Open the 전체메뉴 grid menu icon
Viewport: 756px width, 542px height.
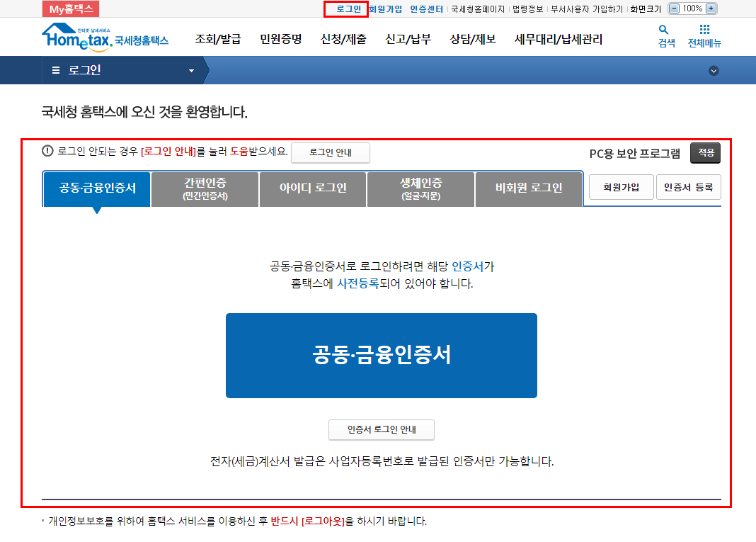tap(704, 31)
